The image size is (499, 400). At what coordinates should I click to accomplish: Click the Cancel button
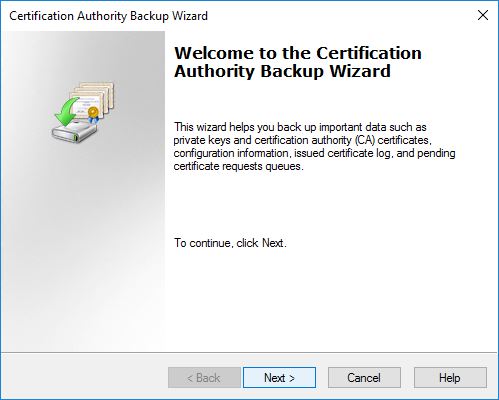364,378
